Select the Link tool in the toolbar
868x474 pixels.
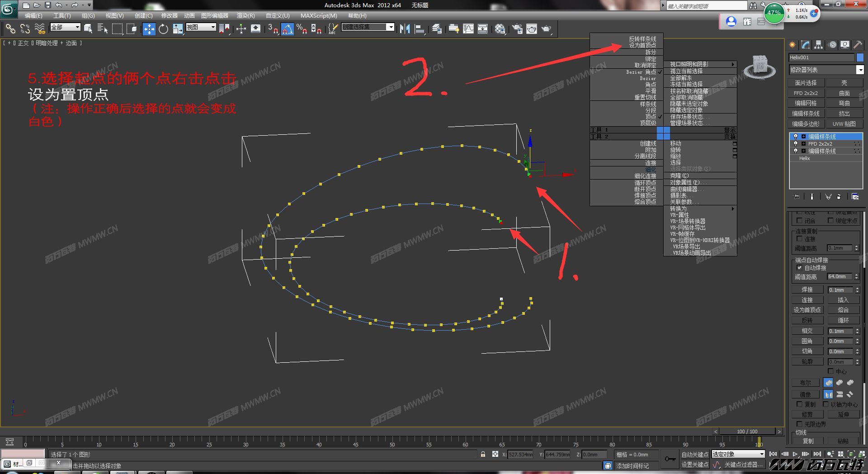pyautogui.click(x=10, y=29)
